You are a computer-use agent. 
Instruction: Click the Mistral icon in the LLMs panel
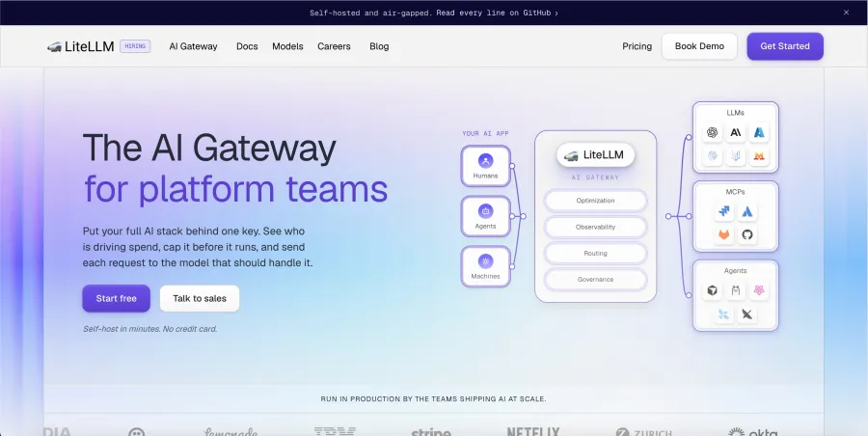pos(759,156)
